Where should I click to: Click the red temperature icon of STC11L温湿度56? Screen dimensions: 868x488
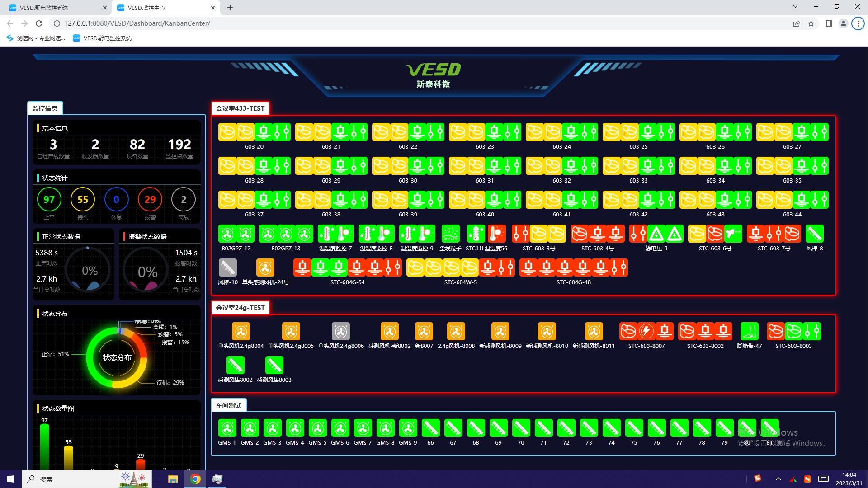[496, 234]
